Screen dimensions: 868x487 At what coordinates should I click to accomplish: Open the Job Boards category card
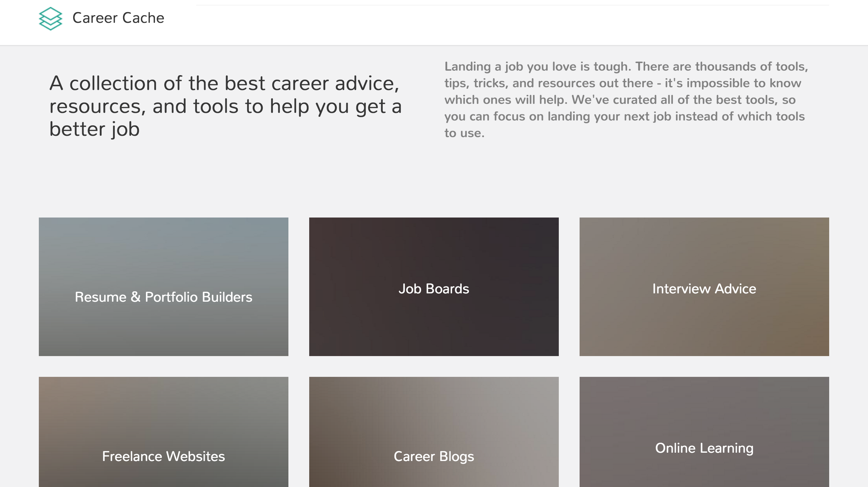(x=434, y=286)
